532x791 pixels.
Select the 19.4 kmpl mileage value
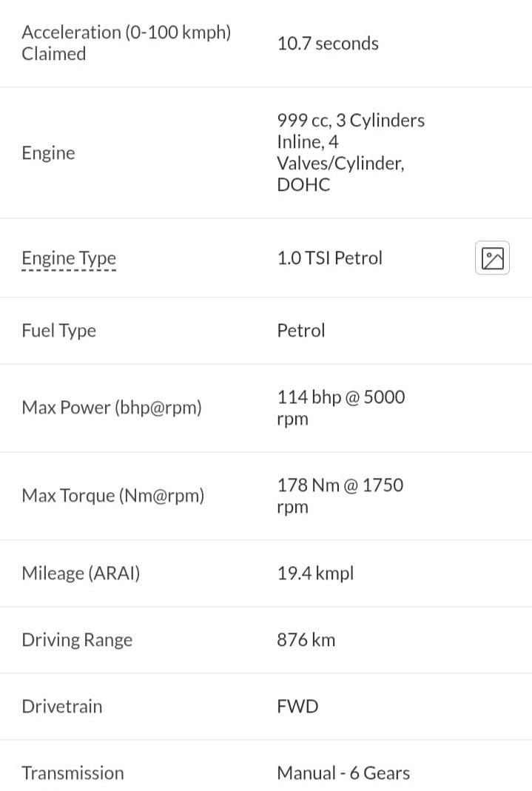316,573
